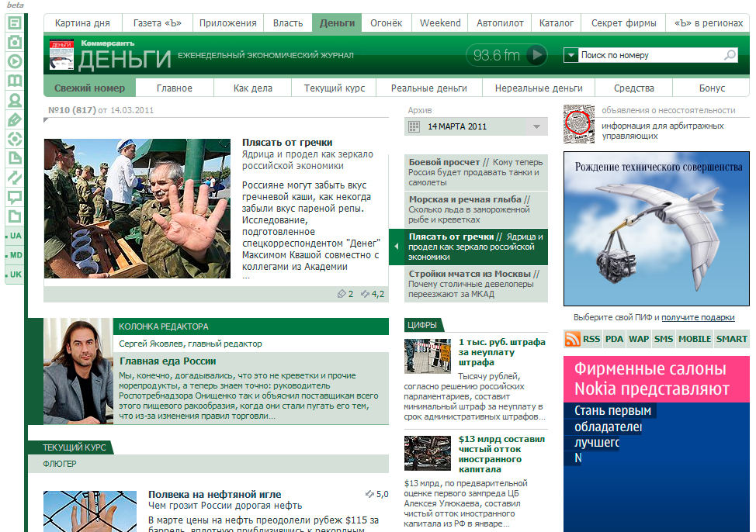The height and width of the screenshot is (532, 756).
Task: Open the news list icon in sidebar
Action: point(15,22)
